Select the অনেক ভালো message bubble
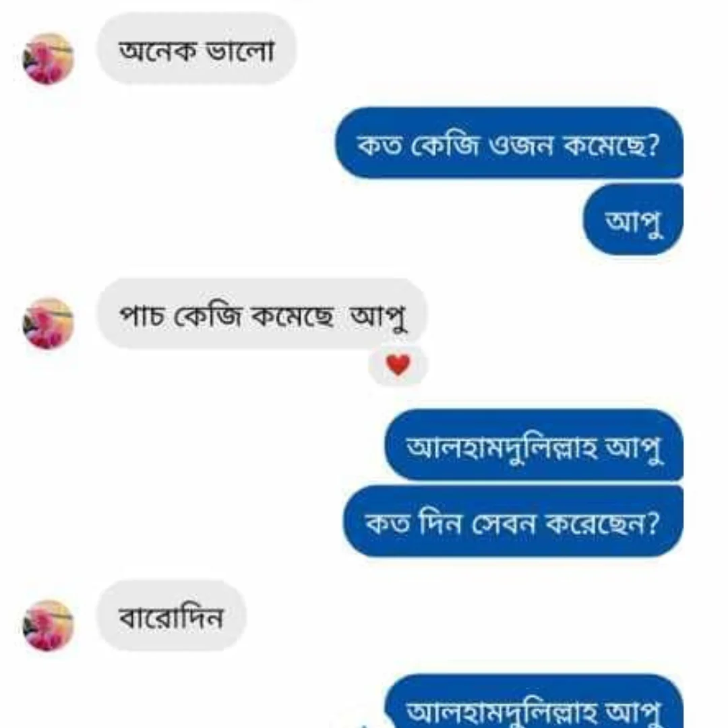 point(196,49)
